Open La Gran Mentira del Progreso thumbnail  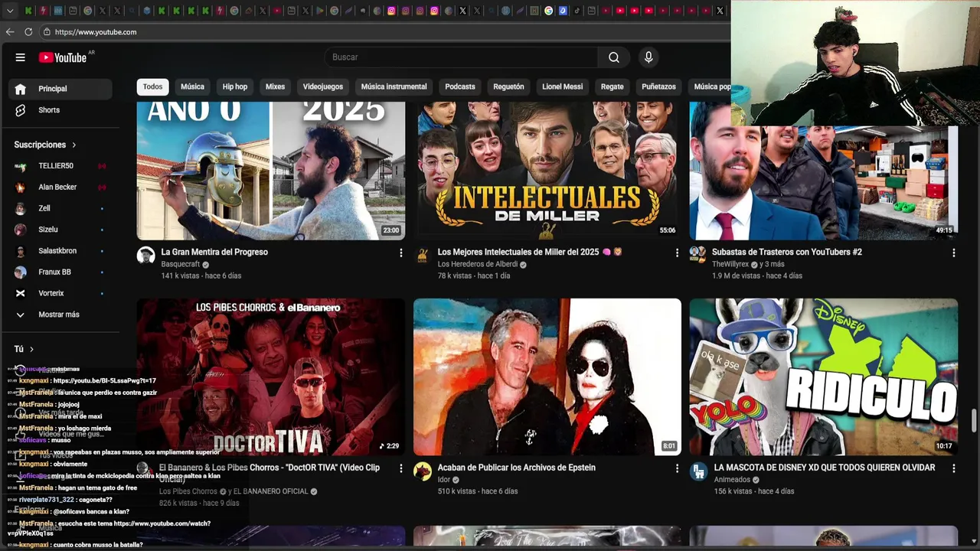[x=271, y=171]
